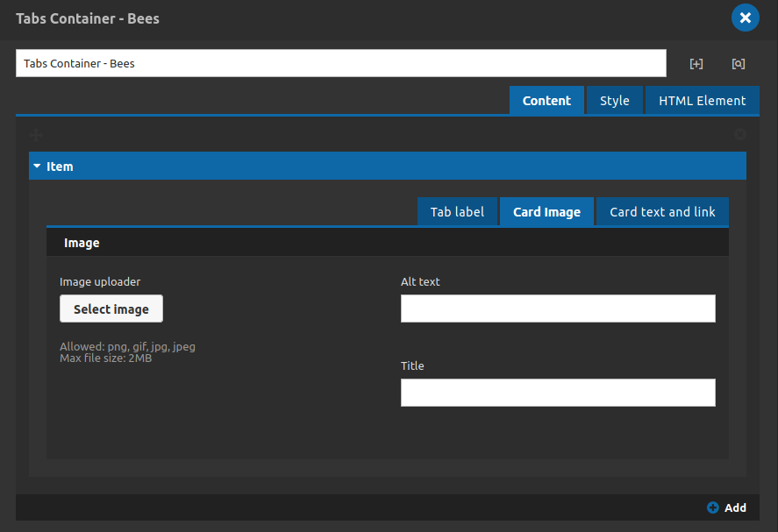Click the Select image button
The width and height of the screenshot is (778, 532).
pos(111,309)
